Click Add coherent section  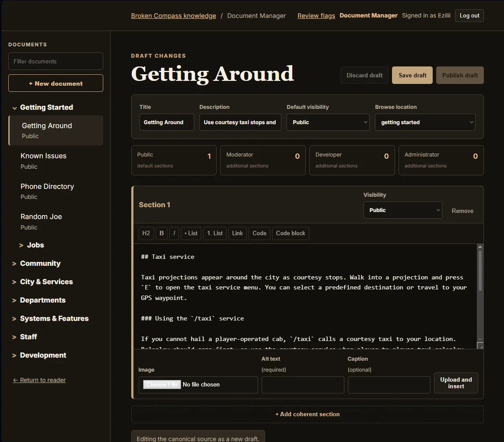307,414
